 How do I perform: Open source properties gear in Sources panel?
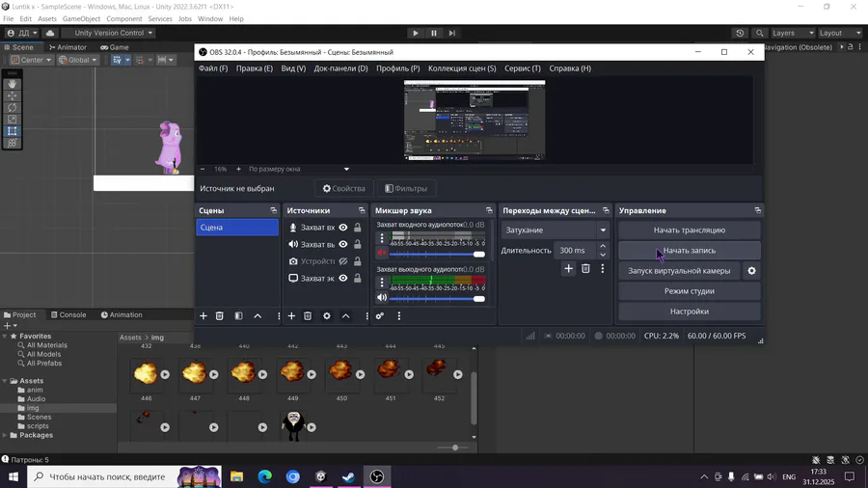pyautogui.click(x=327, y=316)
